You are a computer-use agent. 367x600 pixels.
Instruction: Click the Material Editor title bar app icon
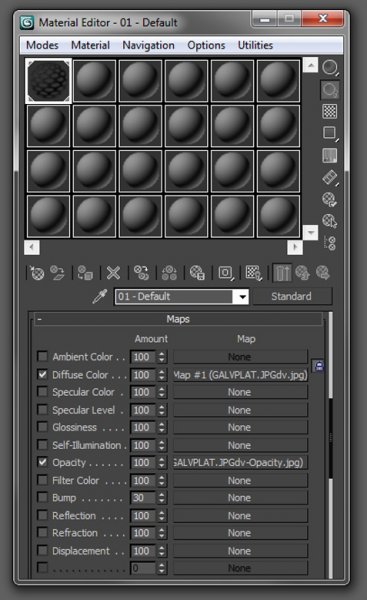click(27, 23)
